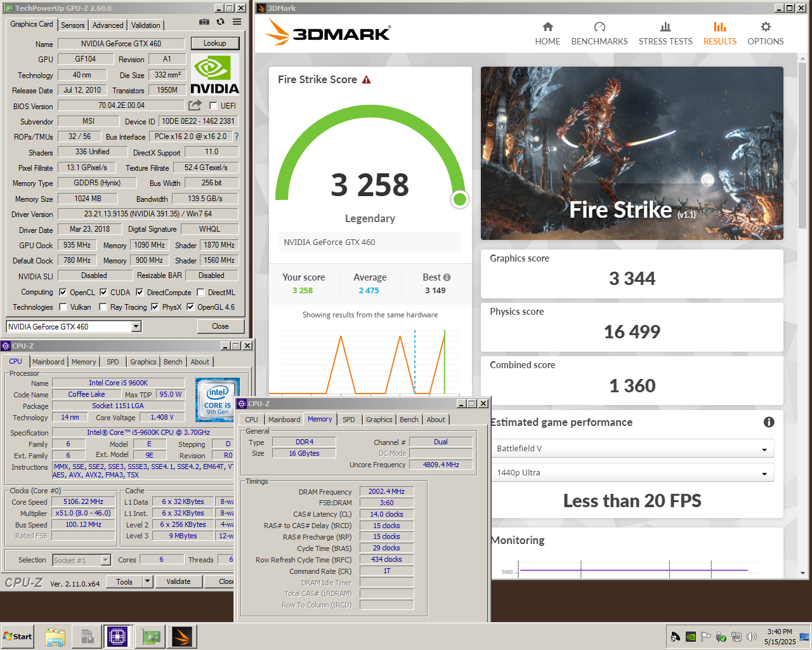The height and width of the screenshot is (650, 812).
Task: Click the Graphics score value 3 344
Action: pos(632,279)
